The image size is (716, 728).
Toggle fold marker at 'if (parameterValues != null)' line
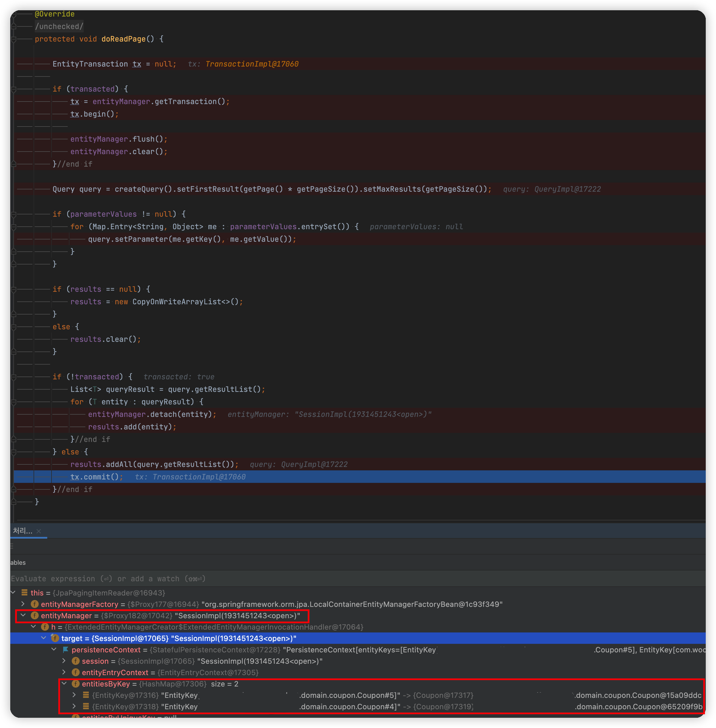[14, 214]
